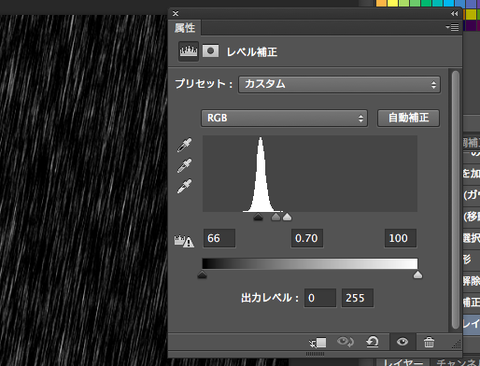Screen dimensions: 480x366
Task: Click the highlight input field 100
Action: pyautogui.click(x=400, y=238)
